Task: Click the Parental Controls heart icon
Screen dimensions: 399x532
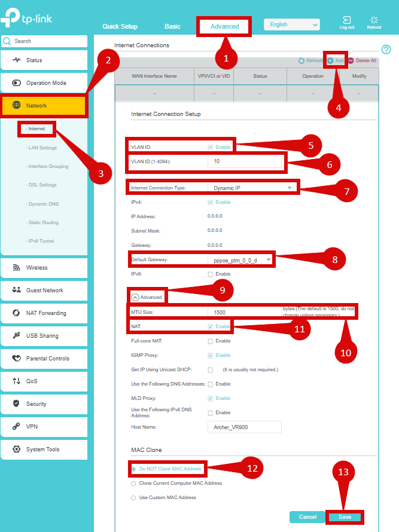Action: click(x=16, y=358)
